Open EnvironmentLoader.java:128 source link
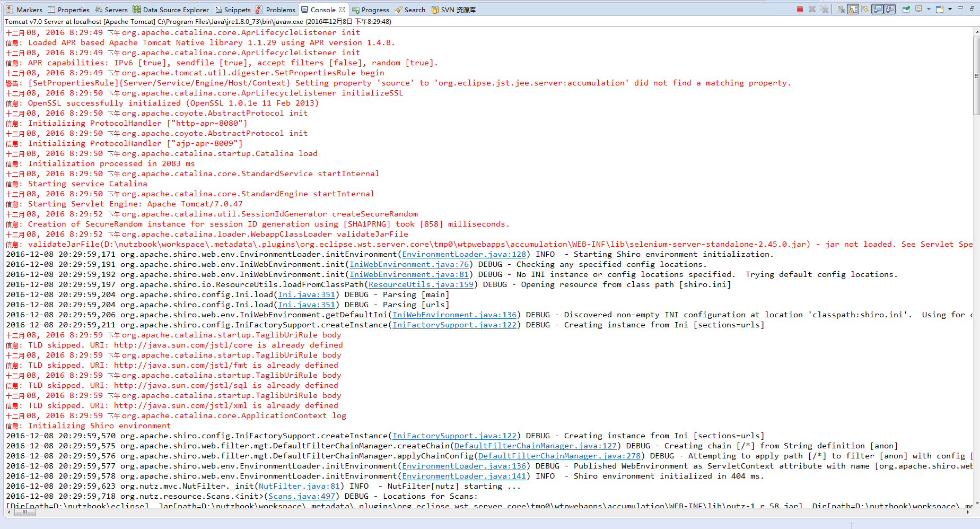The width and height of the screenshot is (980, 529). [464, 254]
